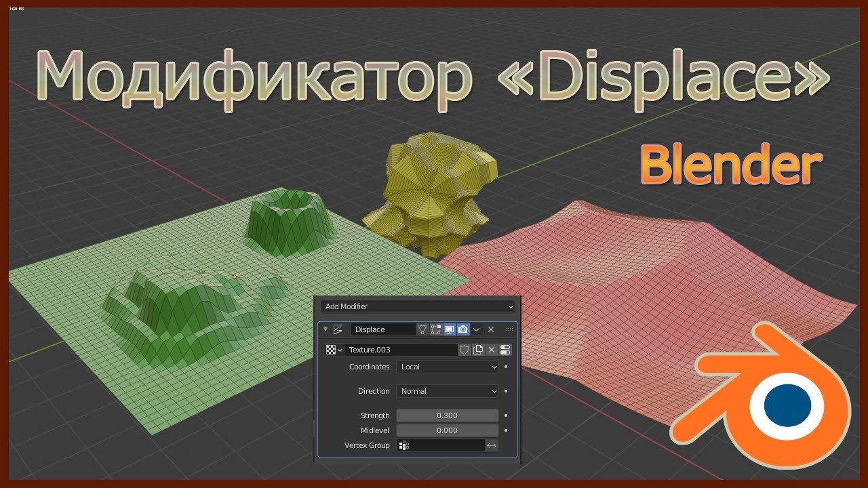Screen dimensions: 868x488
Task: Toggle Displace visibility in viewport
Action: click(449, 329)
